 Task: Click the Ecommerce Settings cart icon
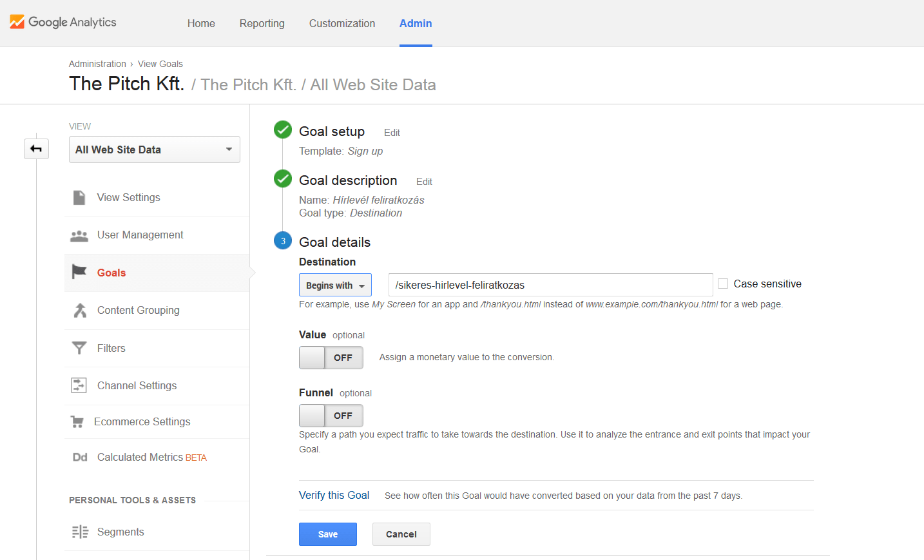pyautogui.click(x=77, y=422)
